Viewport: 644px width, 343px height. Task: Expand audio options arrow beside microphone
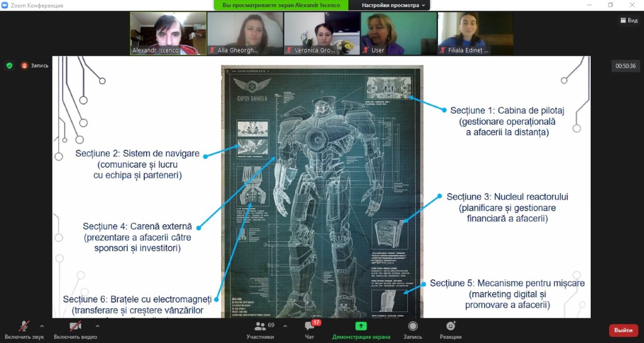pyautogui.click(x=42, y=326)
